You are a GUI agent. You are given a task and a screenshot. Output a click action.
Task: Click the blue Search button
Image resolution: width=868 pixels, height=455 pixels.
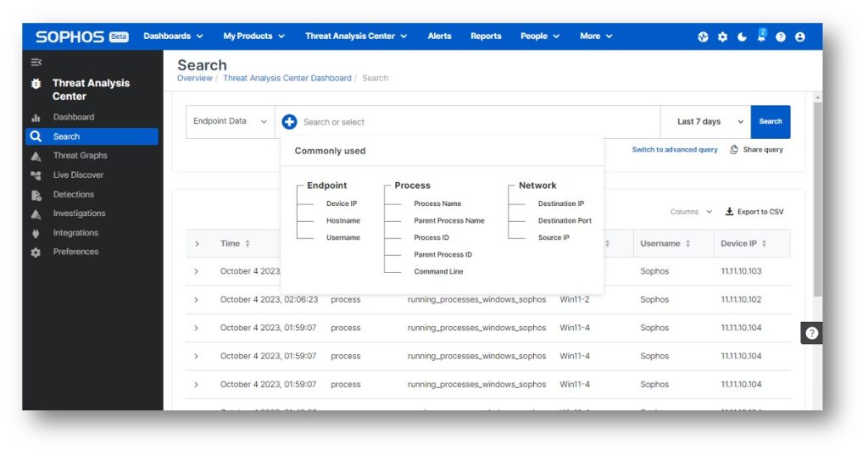click(770, 122)
